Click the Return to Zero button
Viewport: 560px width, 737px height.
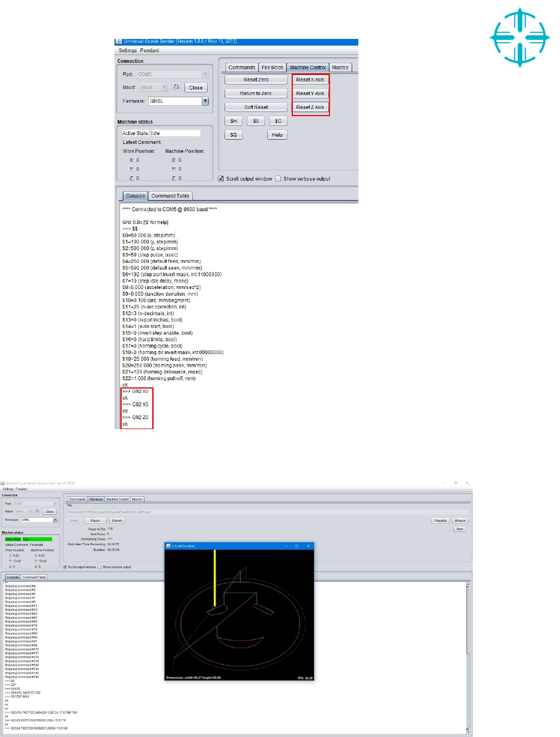[x=256, y=93]
